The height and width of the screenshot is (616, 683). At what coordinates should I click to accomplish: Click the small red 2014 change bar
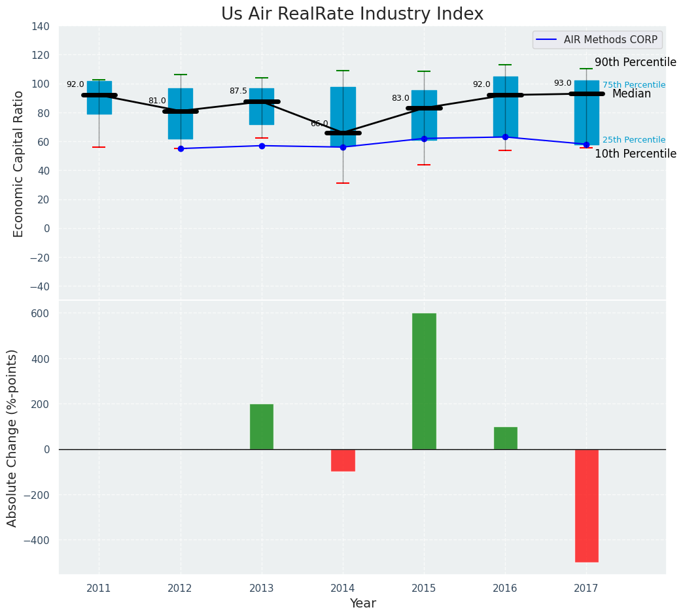click(343, 460)
